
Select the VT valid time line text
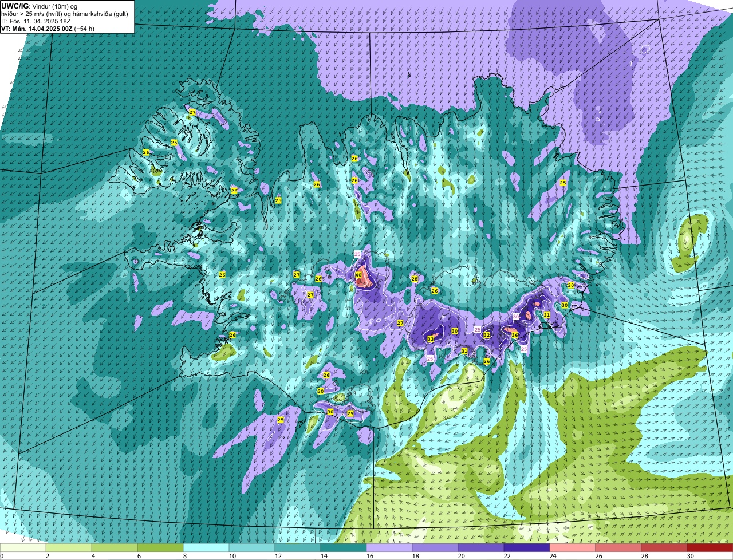[48, 28]
